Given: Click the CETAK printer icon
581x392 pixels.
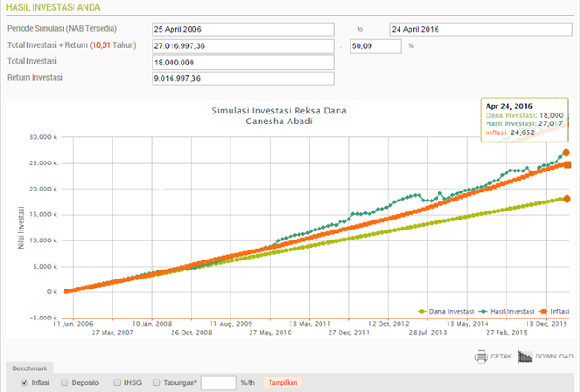Looking at the screenshot, I should click(x=481, y=357).
